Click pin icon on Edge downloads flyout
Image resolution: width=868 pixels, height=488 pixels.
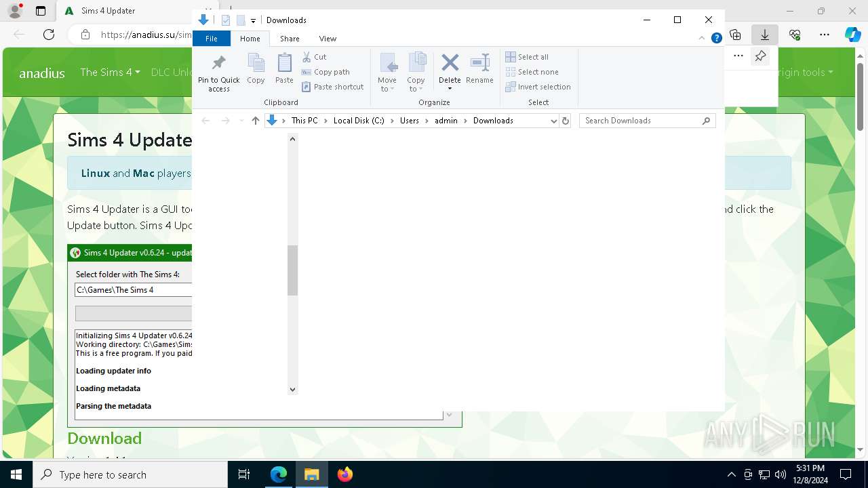coord(760,56)
